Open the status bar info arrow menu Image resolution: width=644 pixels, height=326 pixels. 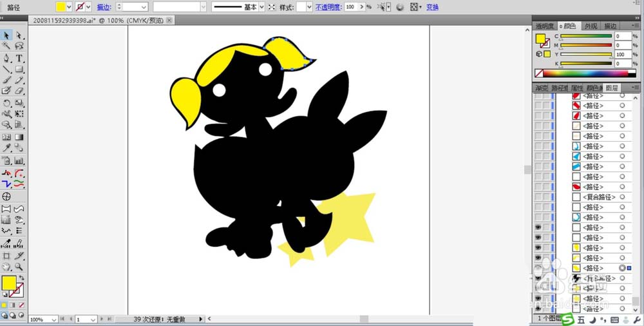[x=201, y=319]
